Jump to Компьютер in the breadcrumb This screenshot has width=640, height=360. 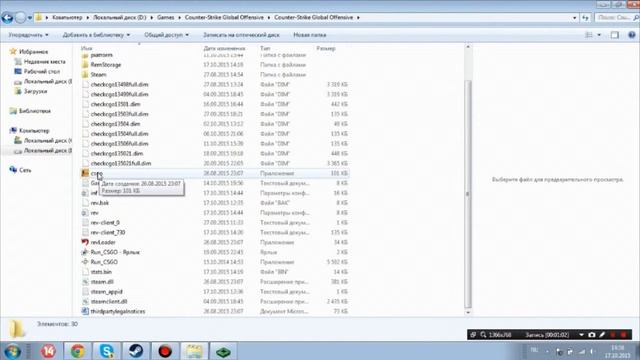tap(67, 18)
